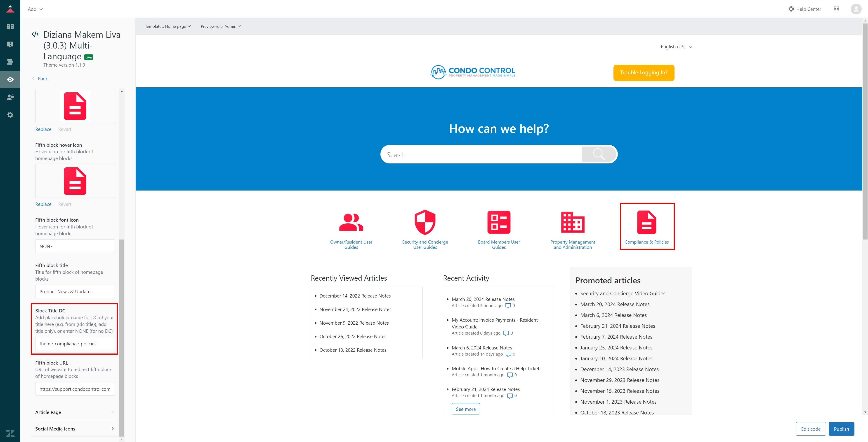This screenshot has width=868, height=442.
Task: Open the Templates: Home page dropdown
Action: point(168,26)
